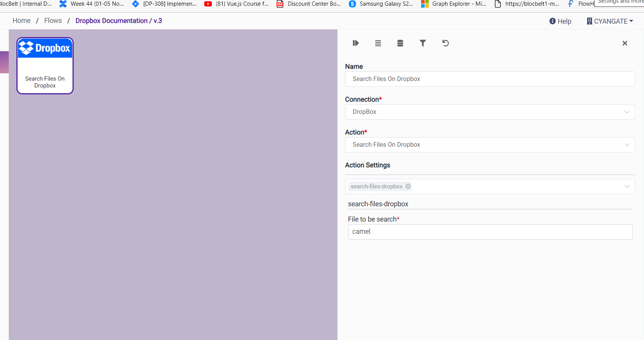Go to Home breadcrumb
644x340 pixels.
coord(21,21)
